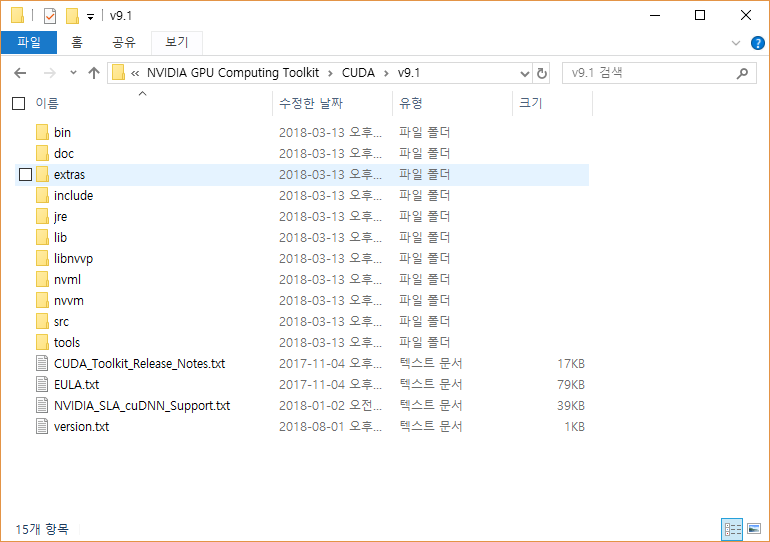Switch to large icons view in status bar
The image size is (770, 542).
pyautogui.click(x=752, y=528)
